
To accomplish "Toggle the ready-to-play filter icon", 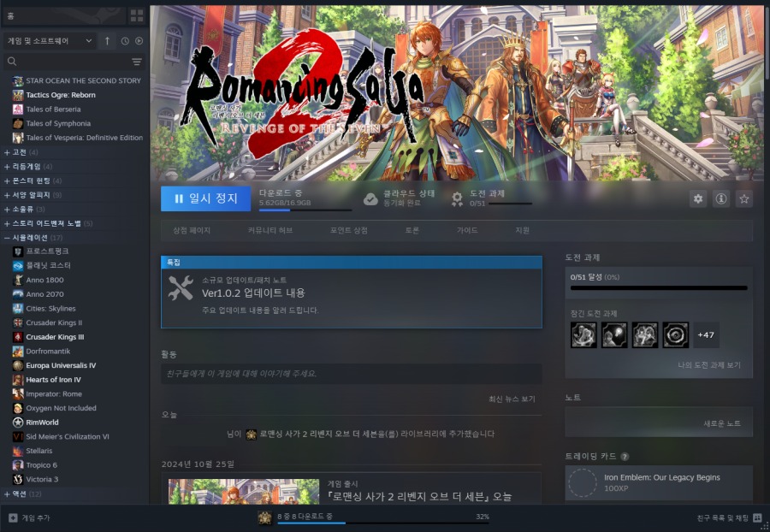I will 139,41.
